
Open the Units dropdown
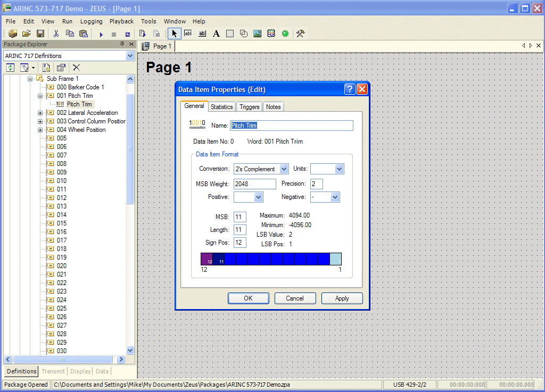point(339,169)
